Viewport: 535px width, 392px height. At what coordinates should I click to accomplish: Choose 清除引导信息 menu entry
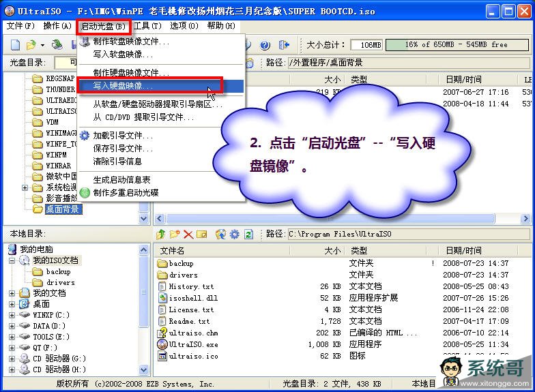click(x=161, y=161)
